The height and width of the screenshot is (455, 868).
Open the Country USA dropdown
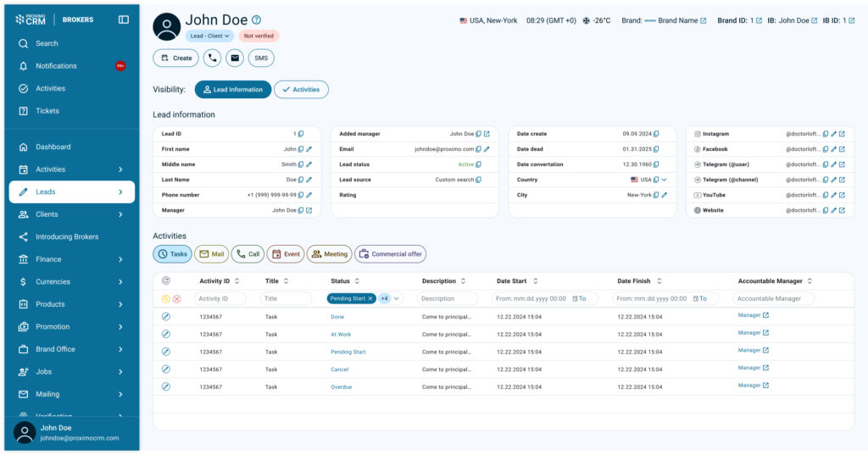coord(665,180)
